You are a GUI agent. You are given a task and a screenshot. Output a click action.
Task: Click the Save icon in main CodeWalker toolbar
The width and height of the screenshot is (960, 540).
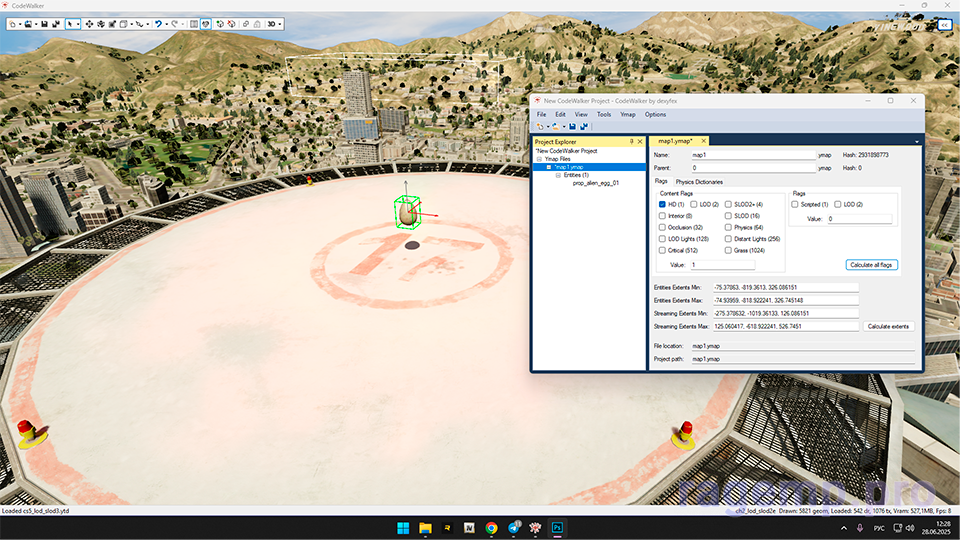(x=44, y=24)
